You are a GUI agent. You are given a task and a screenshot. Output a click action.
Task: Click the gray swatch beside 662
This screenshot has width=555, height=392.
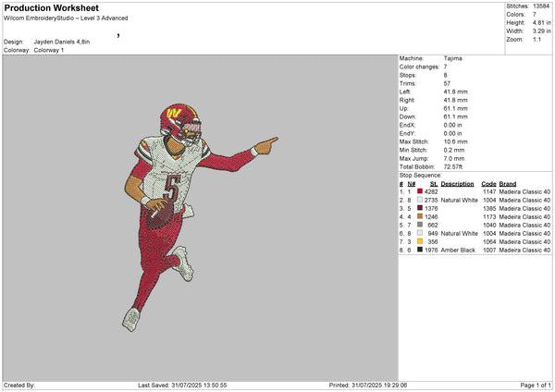(420, 225)
